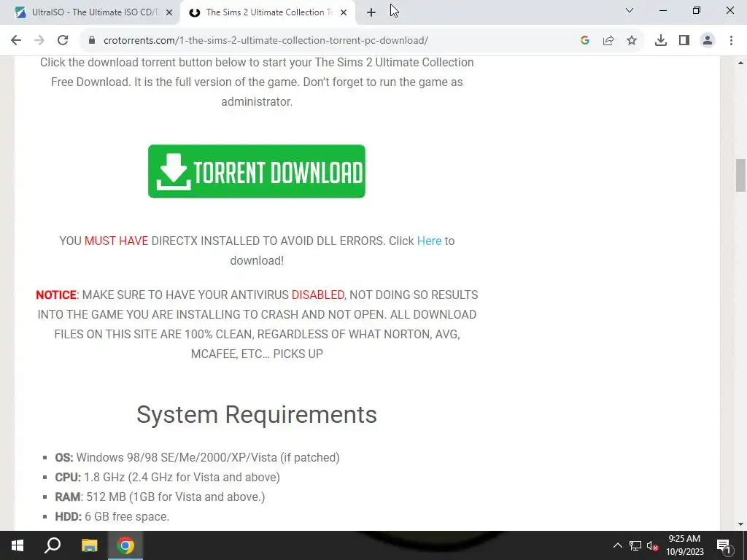Click the address bar URL
This screenshot has width=747, height=560.
click(266, 41)
